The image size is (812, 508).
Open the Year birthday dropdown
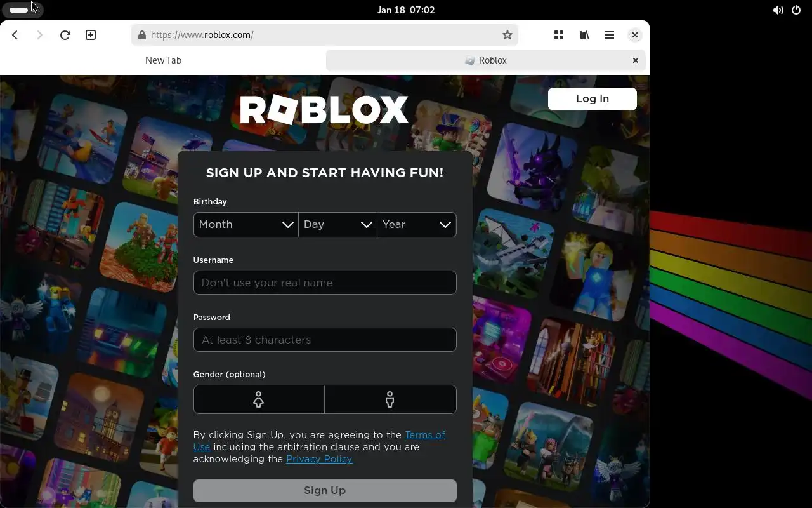click(417, 225)
